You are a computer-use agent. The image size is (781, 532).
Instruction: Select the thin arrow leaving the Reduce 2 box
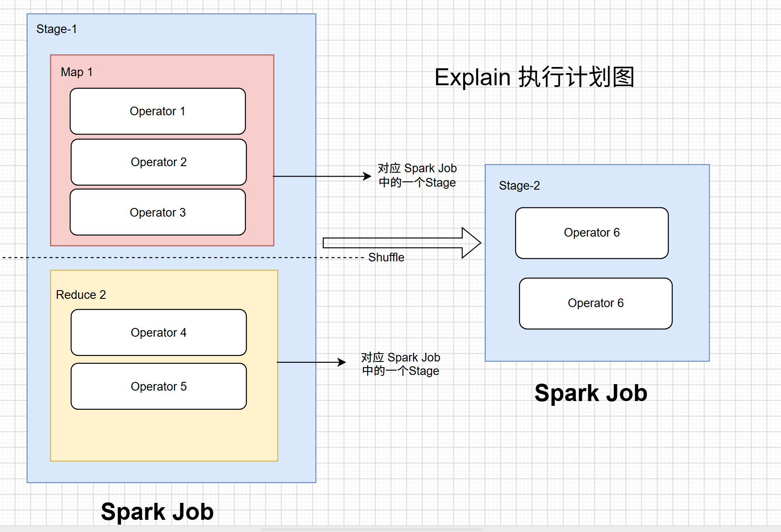311,362
